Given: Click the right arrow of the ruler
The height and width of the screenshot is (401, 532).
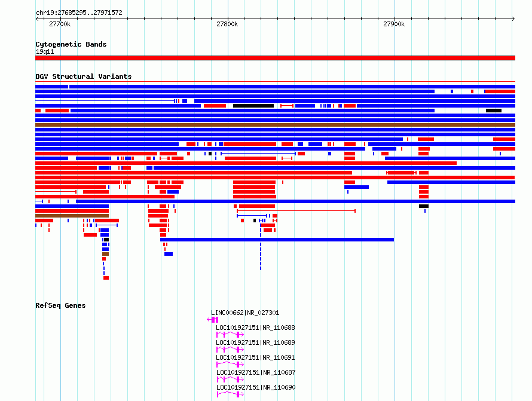Looking at the screenshot, I should click(513, 19).
